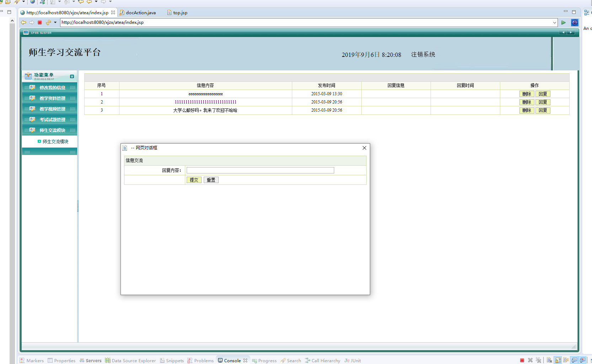The height and width of the screenshot is (364, 592).
Task: Click Remove All Terminated Launches icon
Action: pos(539,360)
